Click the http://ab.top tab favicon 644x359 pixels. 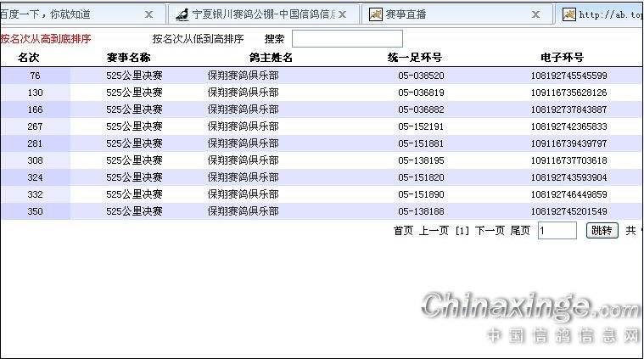click(569, 14)
